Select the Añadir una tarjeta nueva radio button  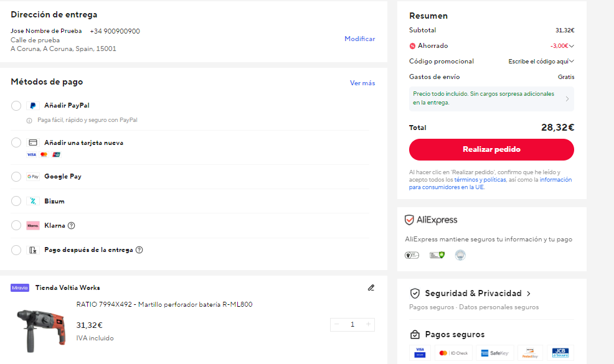(16, 142)
